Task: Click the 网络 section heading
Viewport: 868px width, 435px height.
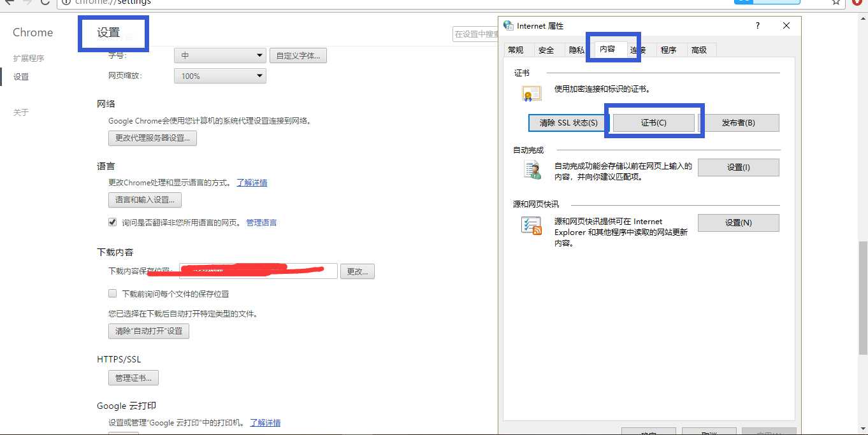Action: coord(106,104)
